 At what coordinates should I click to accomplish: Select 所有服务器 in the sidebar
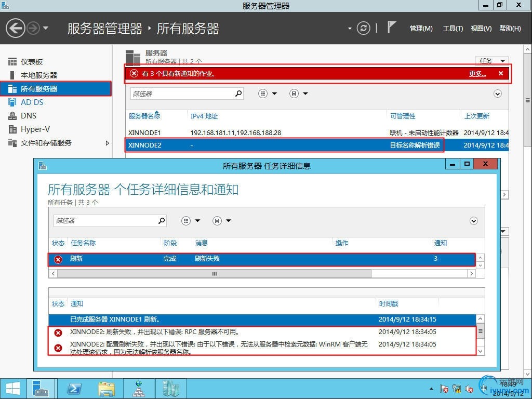[56, 88]
